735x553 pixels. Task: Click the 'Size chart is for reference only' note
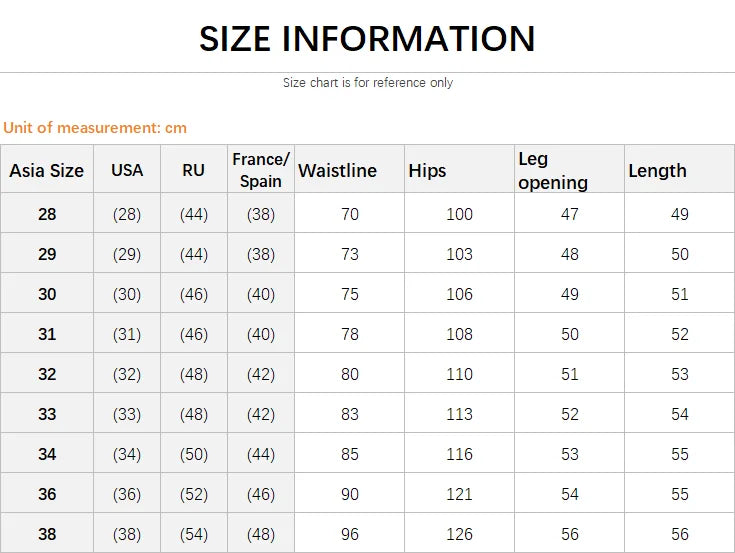[367, 83]
